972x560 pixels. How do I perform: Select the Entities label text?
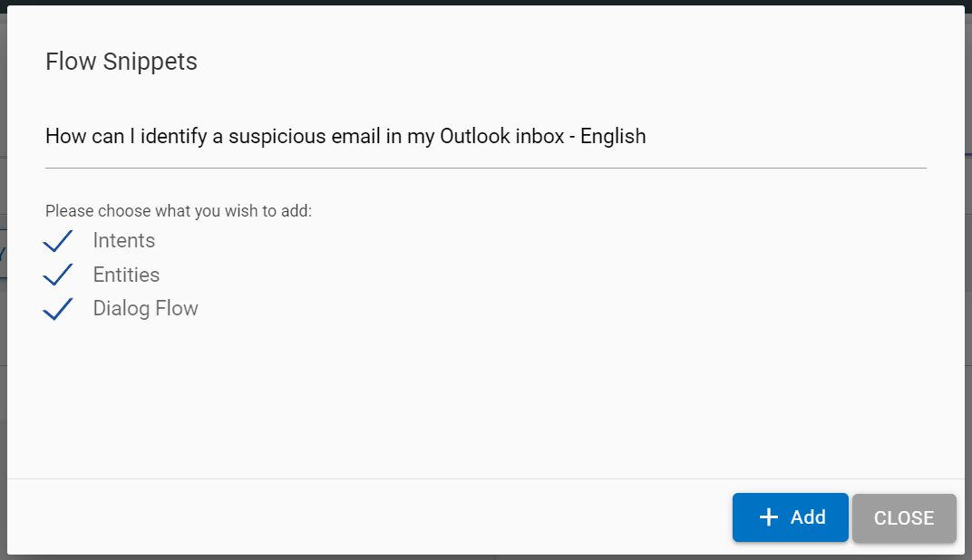click(126, 275)
